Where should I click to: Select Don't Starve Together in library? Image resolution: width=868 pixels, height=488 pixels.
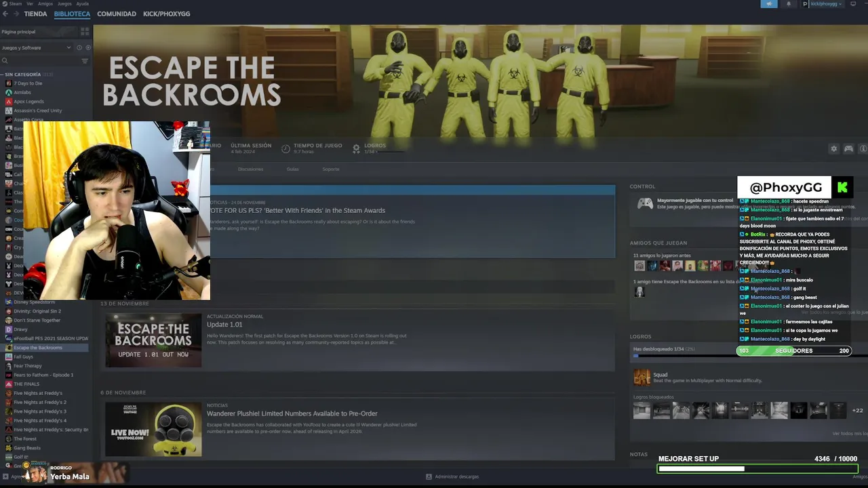coord(37,320)
